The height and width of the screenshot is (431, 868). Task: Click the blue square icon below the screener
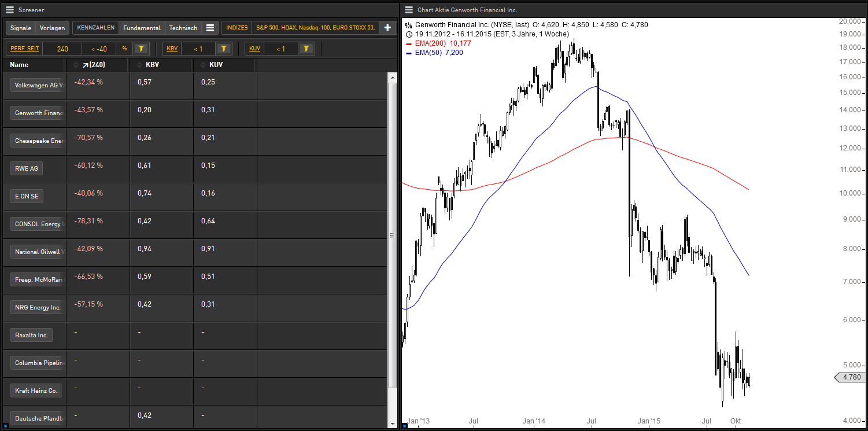point(5,426)
